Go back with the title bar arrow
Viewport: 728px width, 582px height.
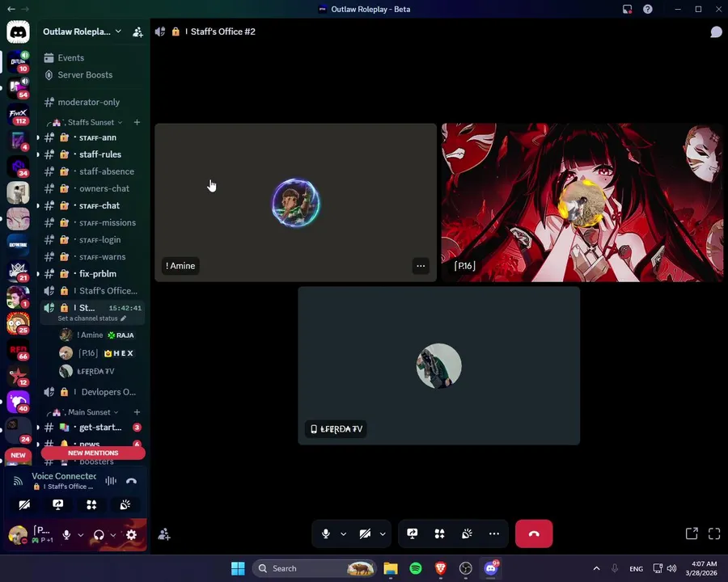pos(11,9)
